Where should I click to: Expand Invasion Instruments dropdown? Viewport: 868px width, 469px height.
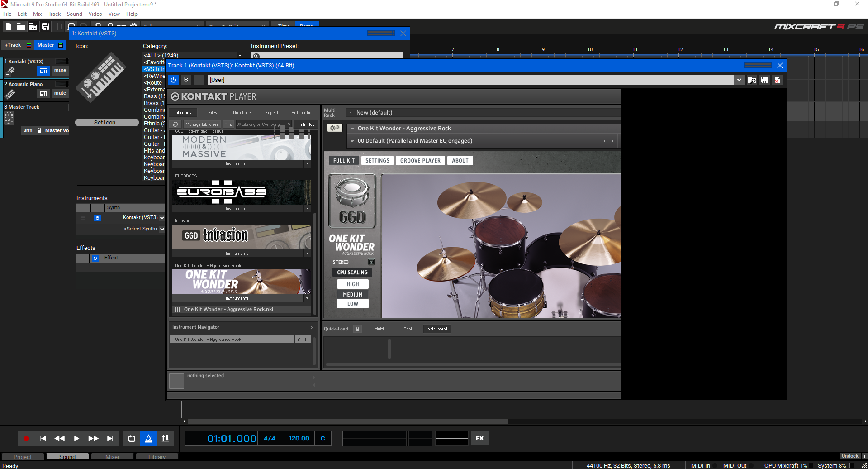point(308,254)
